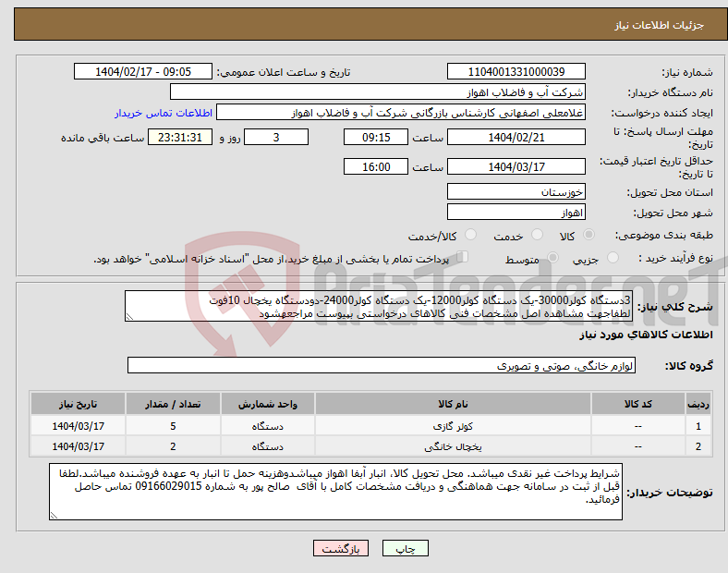The width and height of the screenshot is (728, 573).
Task: Click the date 1404/03/17 in کولر گازی row
Action: pos(78,426)
